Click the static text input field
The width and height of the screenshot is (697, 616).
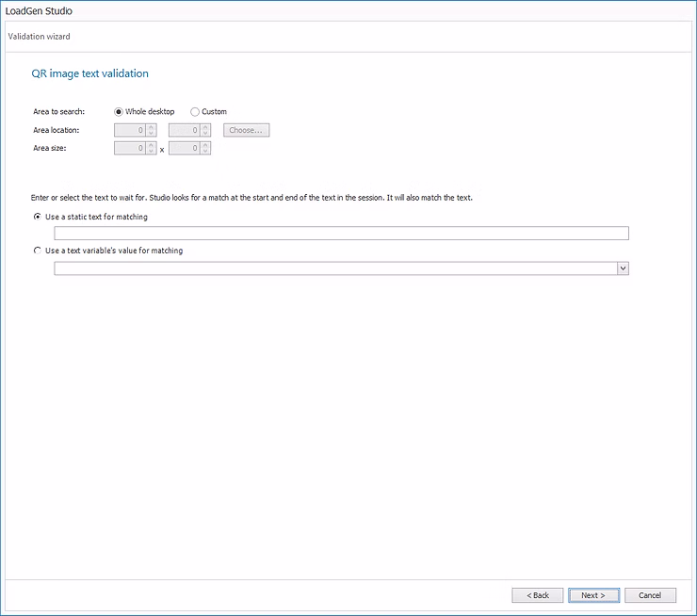point(341,234)
